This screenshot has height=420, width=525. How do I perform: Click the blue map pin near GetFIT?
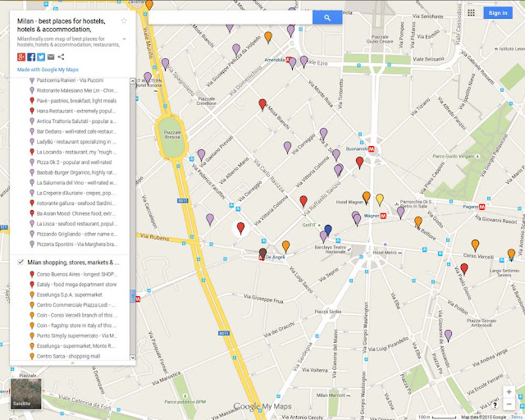click(328, 230)
